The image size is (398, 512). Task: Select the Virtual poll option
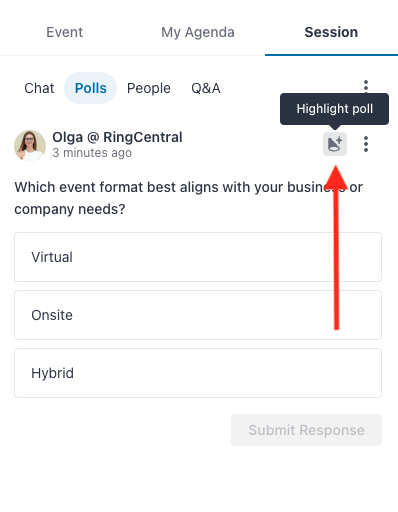(x=198, y=257)
